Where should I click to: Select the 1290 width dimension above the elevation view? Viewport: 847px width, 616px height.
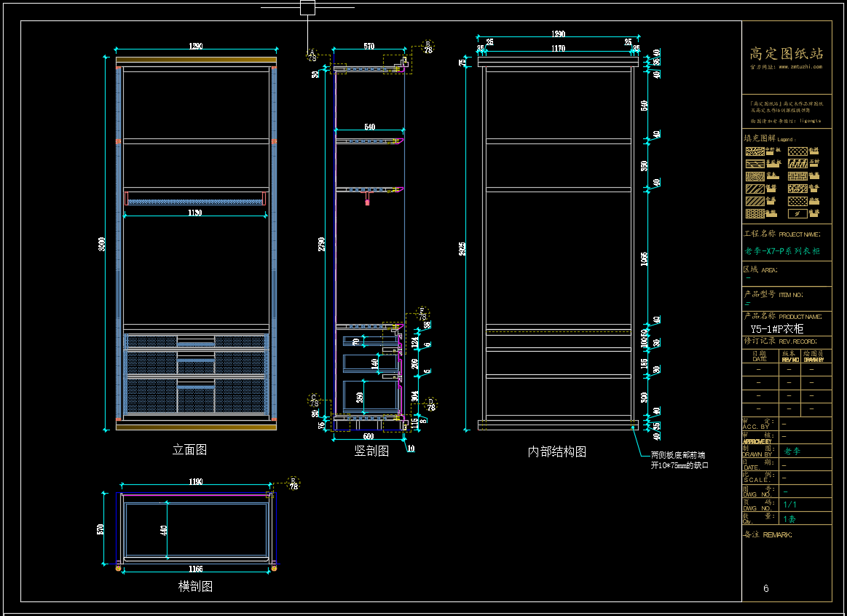click(x=196, y=46)
